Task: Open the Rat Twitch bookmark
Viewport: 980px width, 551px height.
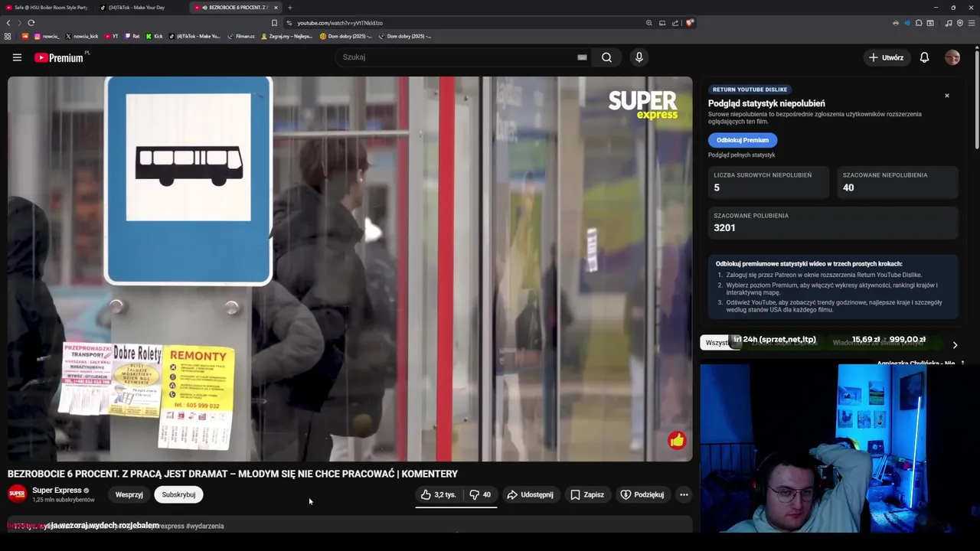Action: (132, 36)
